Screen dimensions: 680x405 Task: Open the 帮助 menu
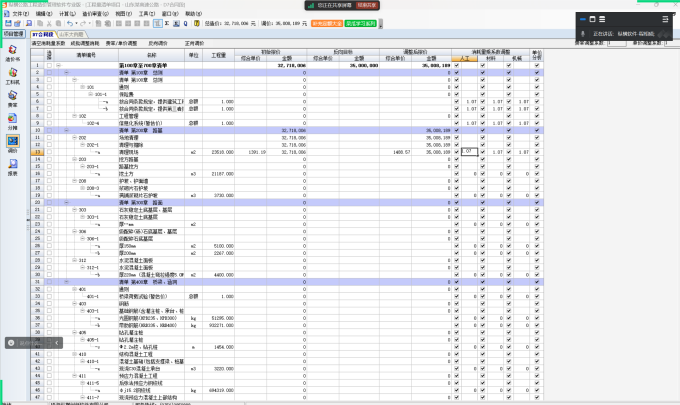(193, 14)
